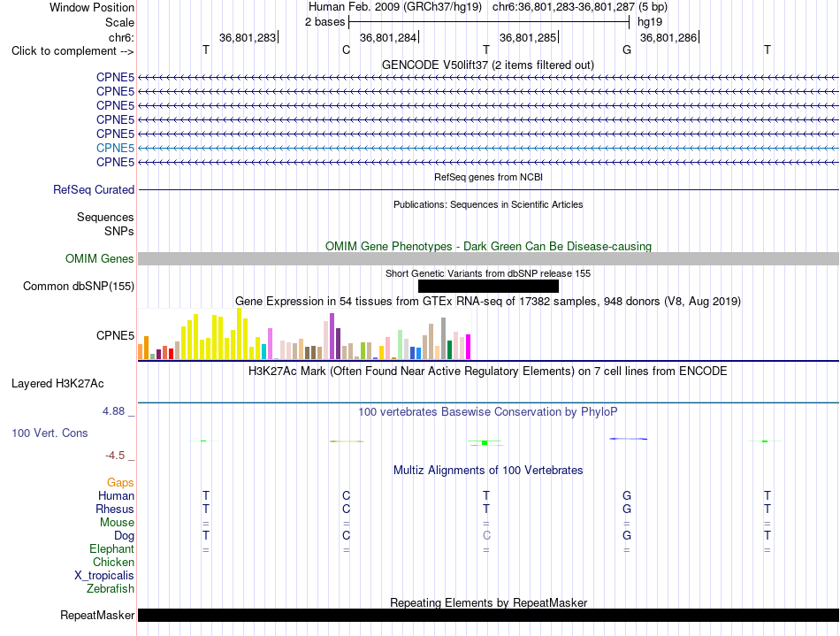Image resolution: width=840 pixels, height=636 pixels.
Task: Click the hg19 label beside the scale bar
Action: point(650,22)
